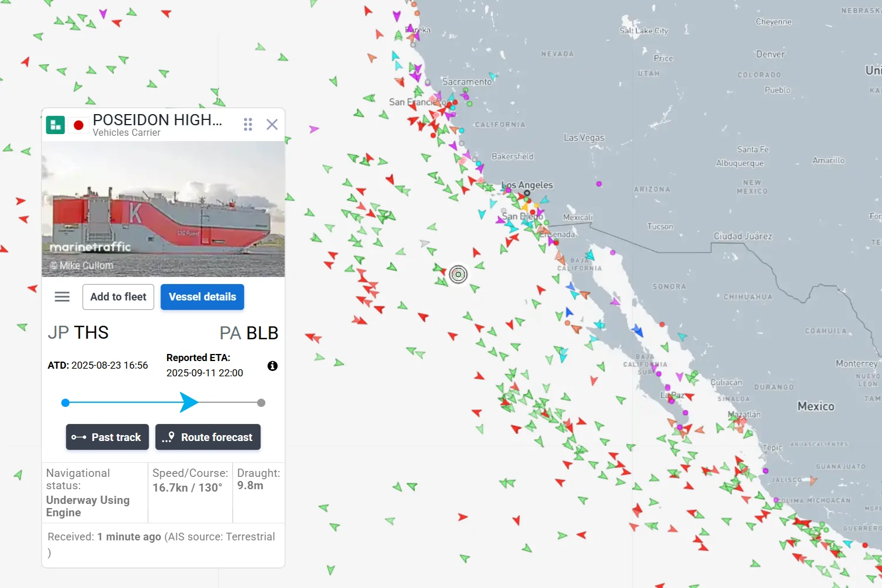Click the POSEIDON HIGH... vessel name
882x588 pixels.
pos(158,120)
